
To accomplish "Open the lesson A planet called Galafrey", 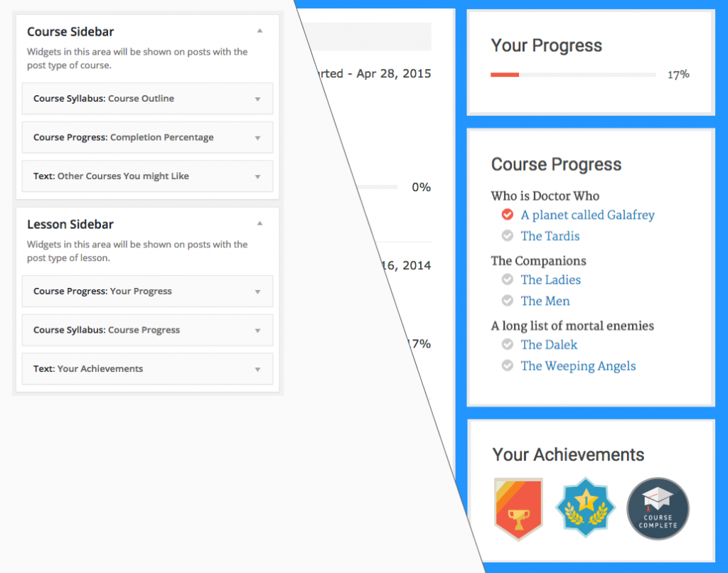I will [x=587, y=215].
